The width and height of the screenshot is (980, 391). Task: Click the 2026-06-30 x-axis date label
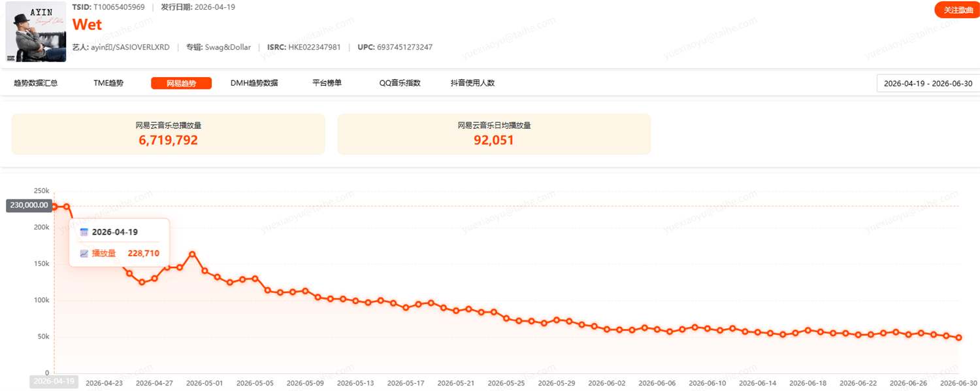[958, 383]
